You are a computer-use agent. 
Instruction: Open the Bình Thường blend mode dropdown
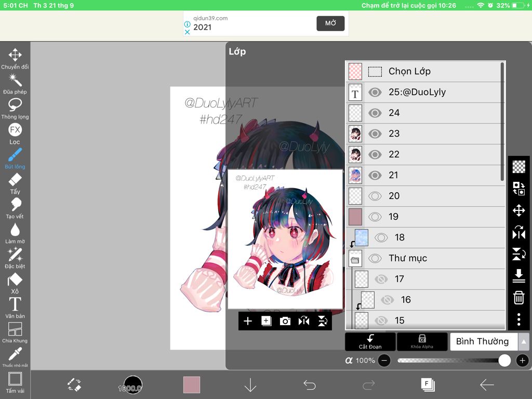[x=484, y=342]
